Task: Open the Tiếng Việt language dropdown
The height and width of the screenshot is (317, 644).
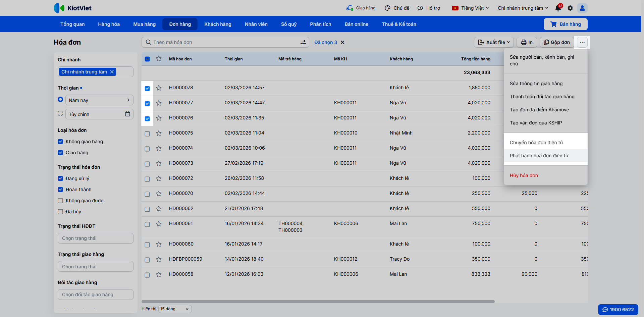Action: point(471,8)
